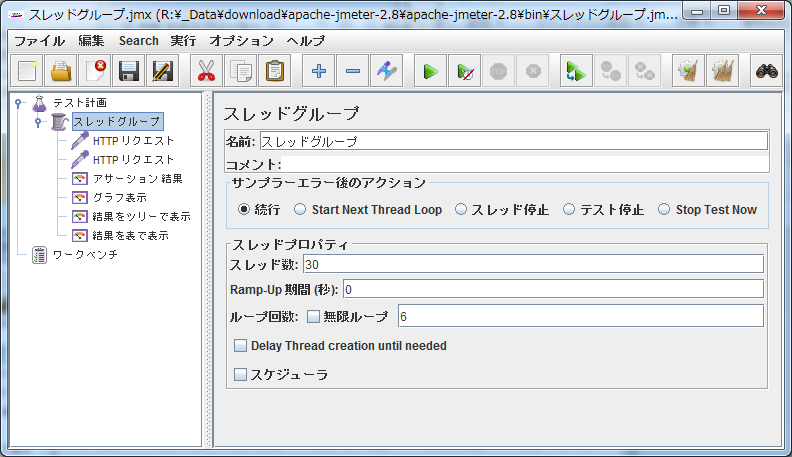Select the Stop Test Now radio button
This screenshot has width=792, height=457.
click(x=664, y=210)
